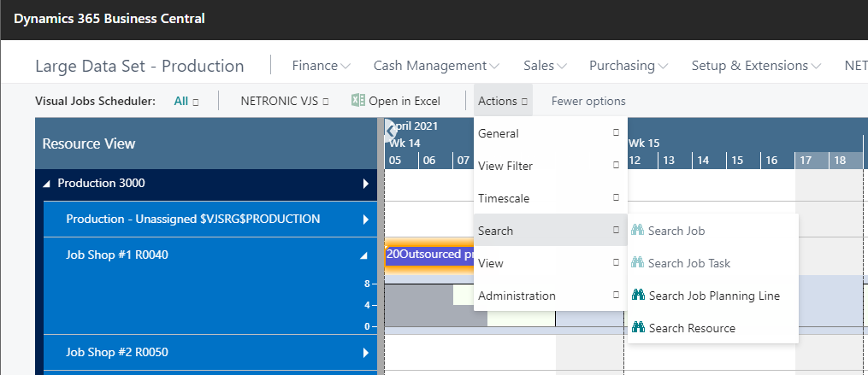Image resolution: width=868 pixels, height=375 pixels.
Task: Click the Search Job binoculars icon
Action: point(637,230)
